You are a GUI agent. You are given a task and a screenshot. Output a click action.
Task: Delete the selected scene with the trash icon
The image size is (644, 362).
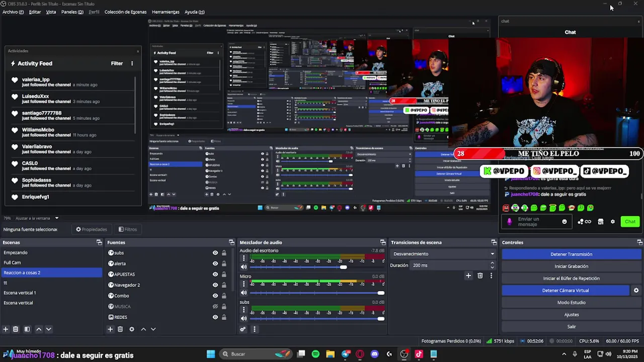coord(16,329)
